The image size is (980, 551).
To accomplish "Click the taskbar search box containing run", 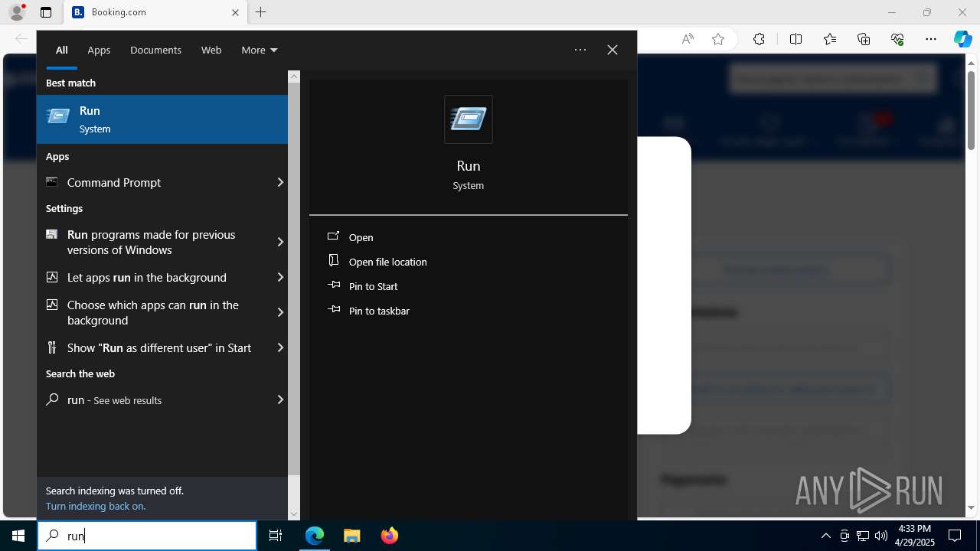I will (x=147, y=536).
